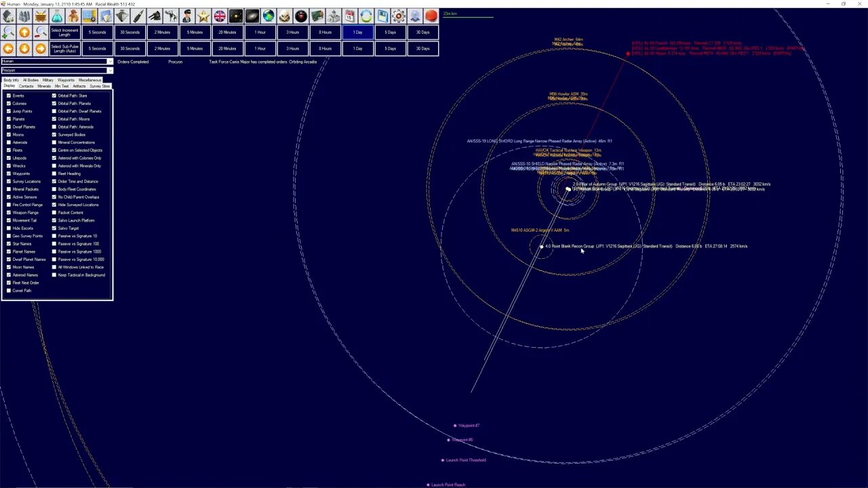Uncheck the Events checkbox
868x488 pixels.
(9, 96)
